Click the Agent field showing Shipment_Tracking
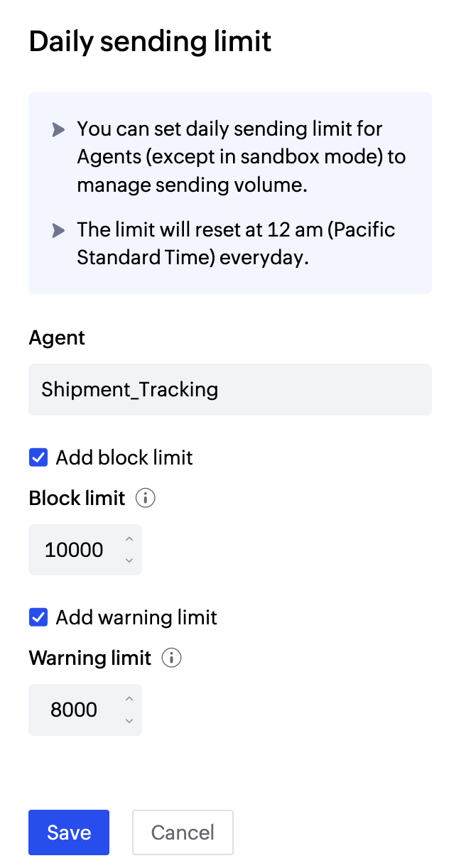Viewport: 466px width, 868px height. click(229, 389)
